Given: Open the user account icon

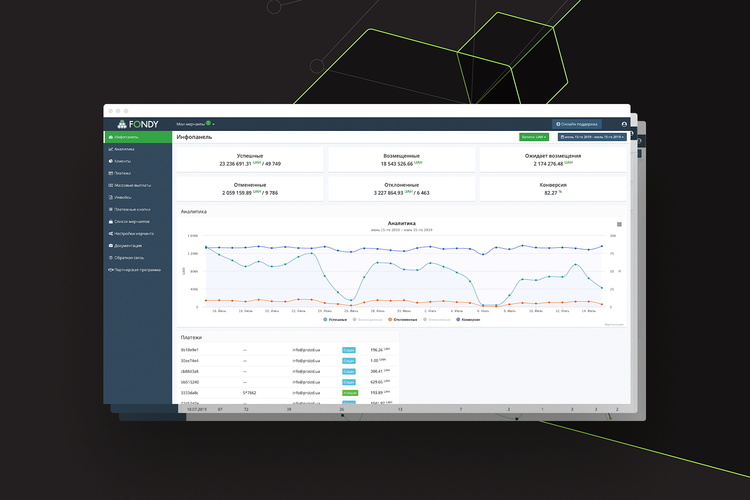Looking at the screenshot, I should tap(624, 124).
